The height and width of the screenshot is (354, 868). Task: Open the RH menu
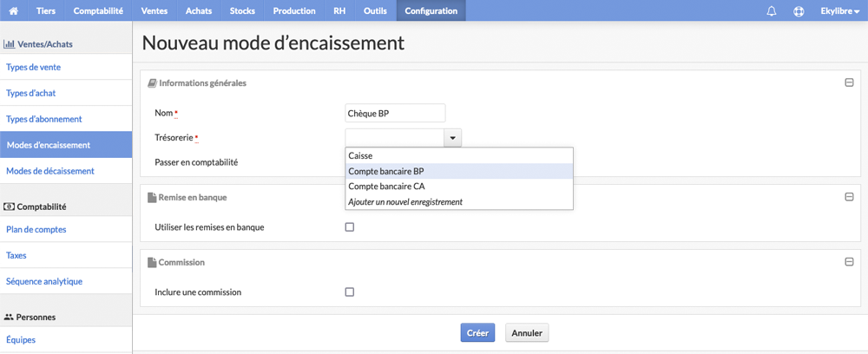339,10
